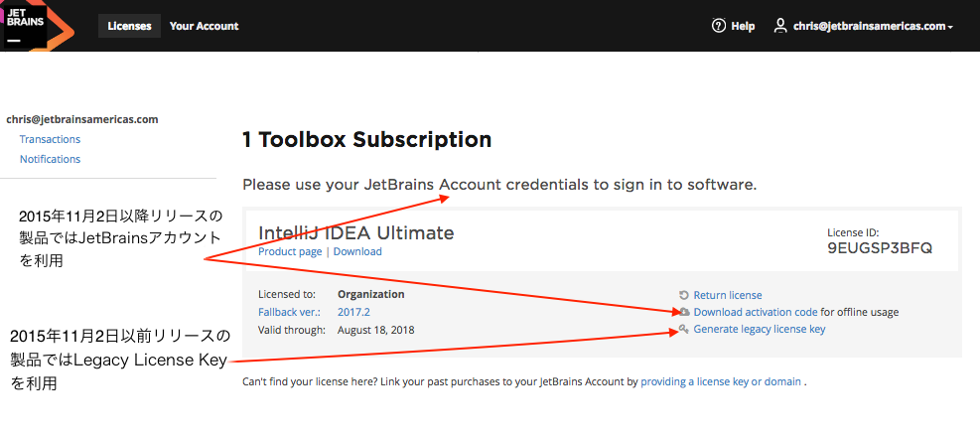Click providing a license key or domain

(x=721, y=381)
